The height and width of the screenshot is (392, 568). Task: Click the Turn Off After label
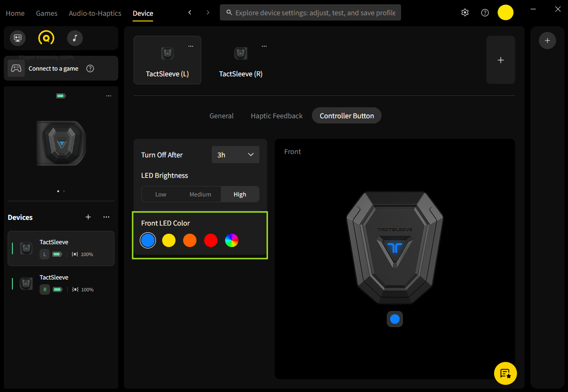point(162,155)
